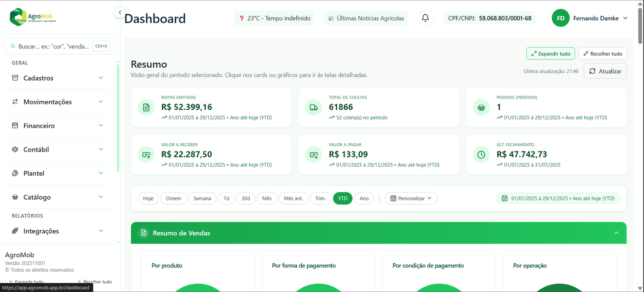Image resolution: width=644 pixels, height=292 pixels.
Task: Focus the Buscar search field
Action: pyautogui.click(x=60, y=46)
